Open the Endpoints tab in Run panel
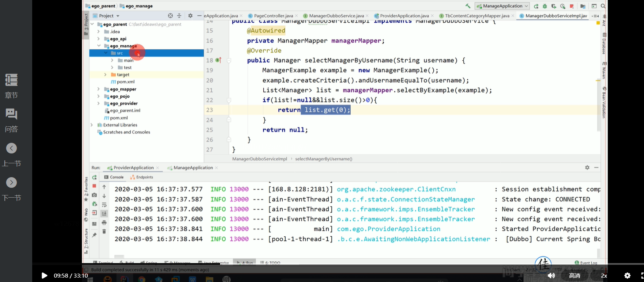The image size is (644, 282). (142, 177)
